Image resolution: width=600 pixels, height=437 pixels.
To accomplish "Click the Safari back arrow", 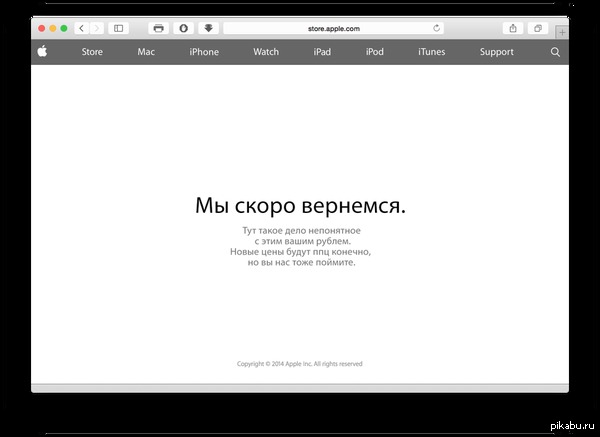I will 81,29.
